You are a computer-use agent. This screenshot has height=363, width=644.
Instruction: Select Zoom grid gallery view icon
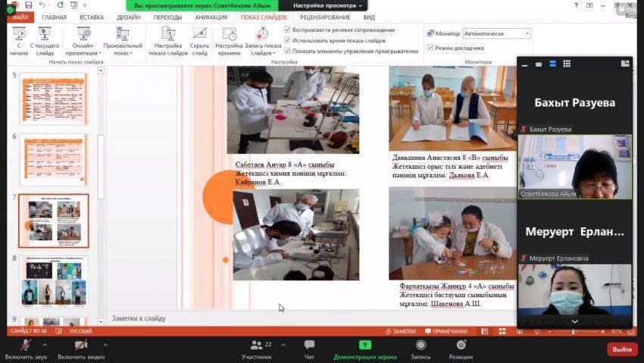click(567, 64)
